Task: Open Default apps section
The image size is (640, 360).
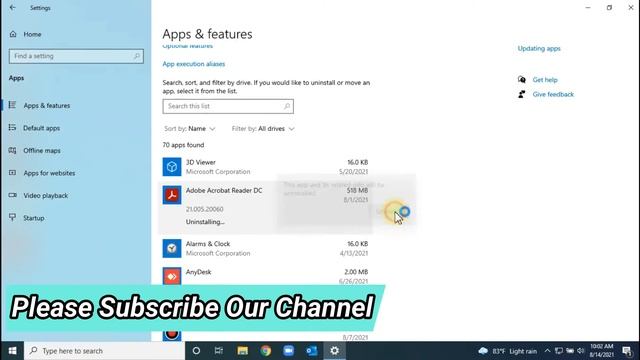Action: [41, 128]
